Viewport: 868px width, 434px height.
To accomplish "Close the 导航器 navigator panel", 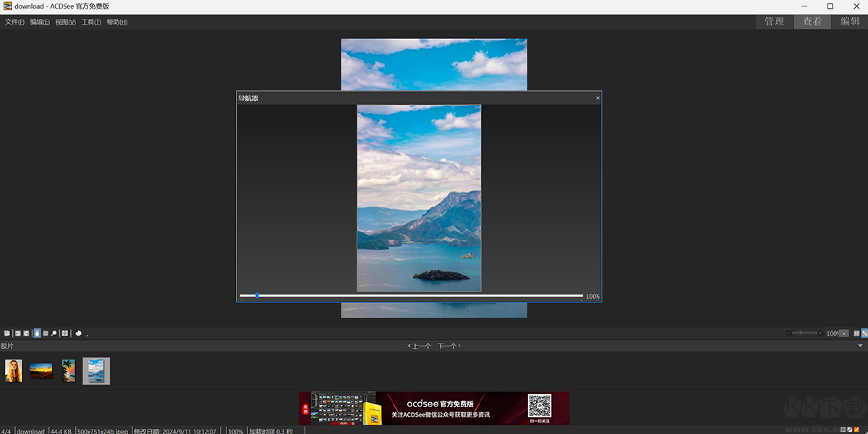I will [597, 98].
